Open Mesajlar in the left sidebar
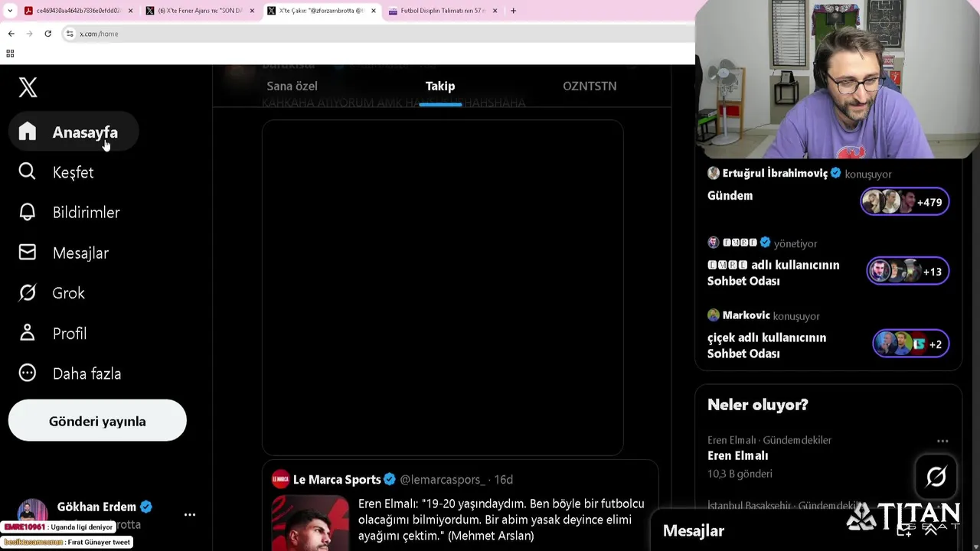 [64, 253]
